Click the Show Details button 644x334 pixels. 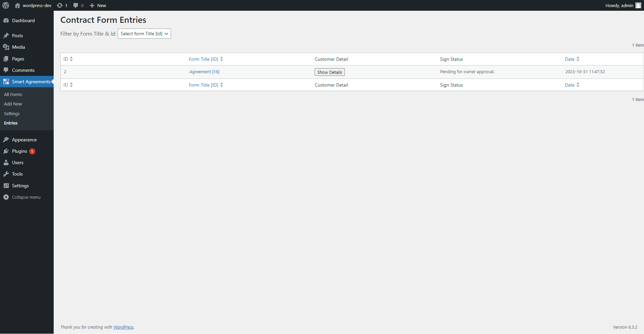329,72
